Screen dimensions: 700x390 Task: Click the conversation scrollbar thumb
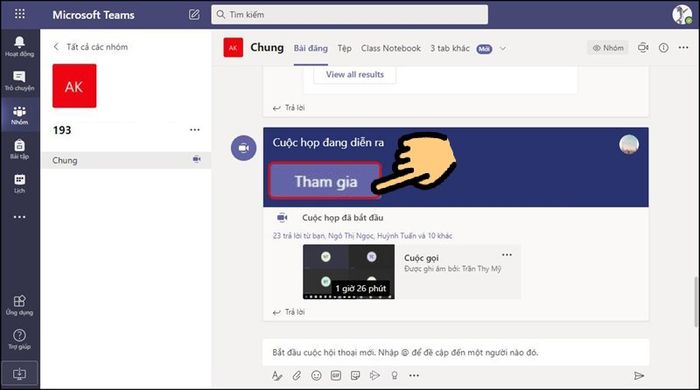696,302
